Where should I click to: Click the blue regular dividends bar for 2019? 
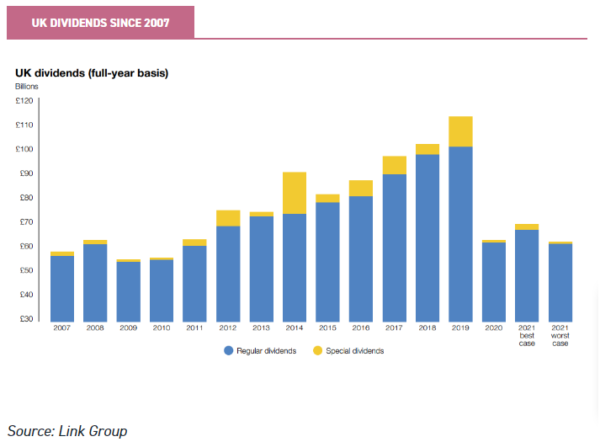[x=461, y=234]
